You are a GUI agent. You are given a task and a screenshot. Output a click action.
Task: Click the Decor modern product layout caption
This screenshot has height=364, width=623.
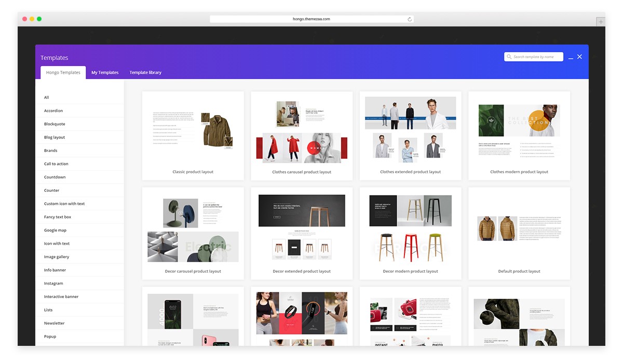tap(411, 271)
